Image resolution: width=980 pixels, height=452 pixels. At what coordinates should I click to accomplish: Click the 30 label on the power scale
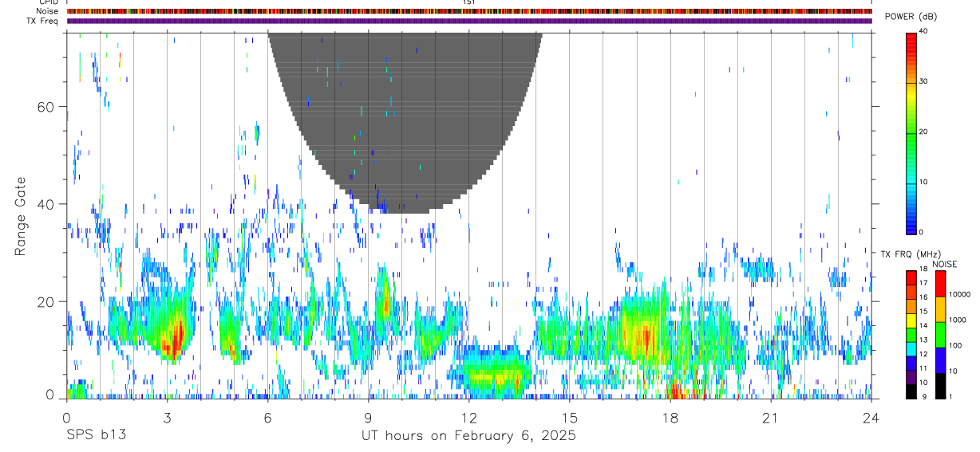tap(924, 81)
